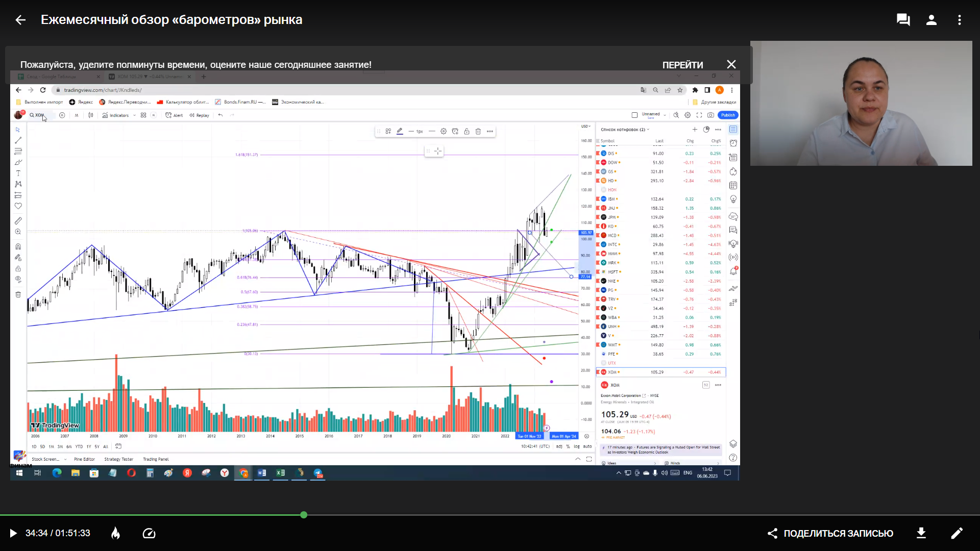
Task: Select the MSFT row in watchlist
Action: pyautogui.click(x=661, y=272)
